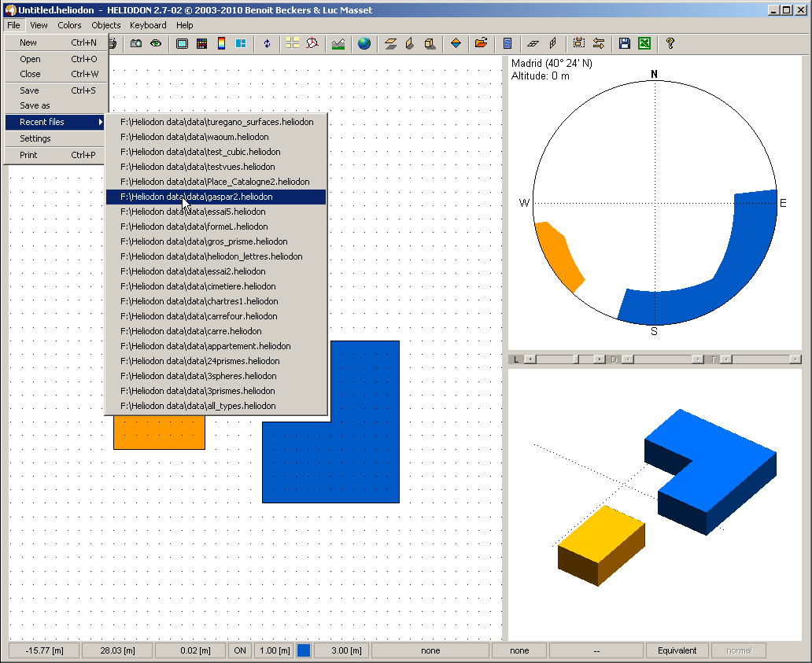Click the yellow four-panel layout icon

click(293, 43)
